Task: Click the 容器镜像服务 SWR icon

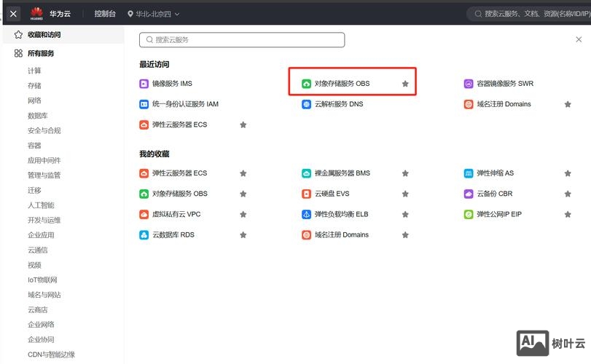Action: click(x=469, y=84)
